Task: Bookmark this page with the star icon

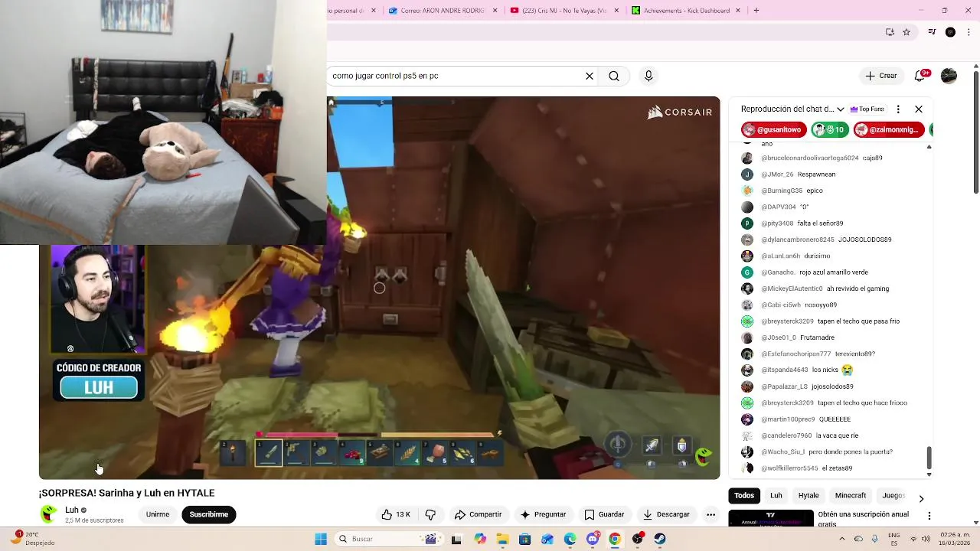Action: tap(906, 32)
